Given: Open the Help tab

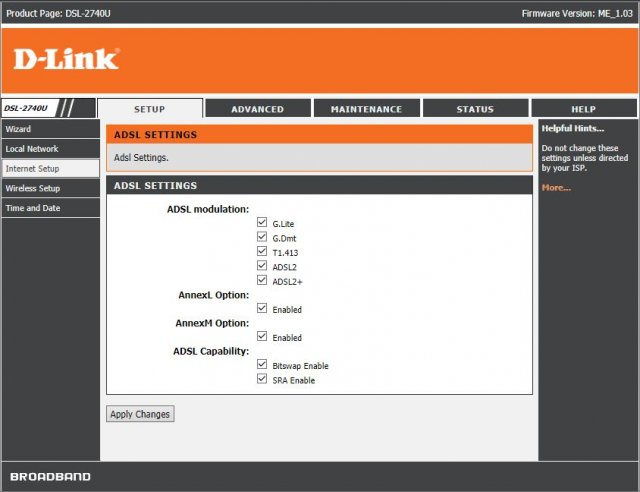Looking at the screenshot, I should click(x=583, y=109).
